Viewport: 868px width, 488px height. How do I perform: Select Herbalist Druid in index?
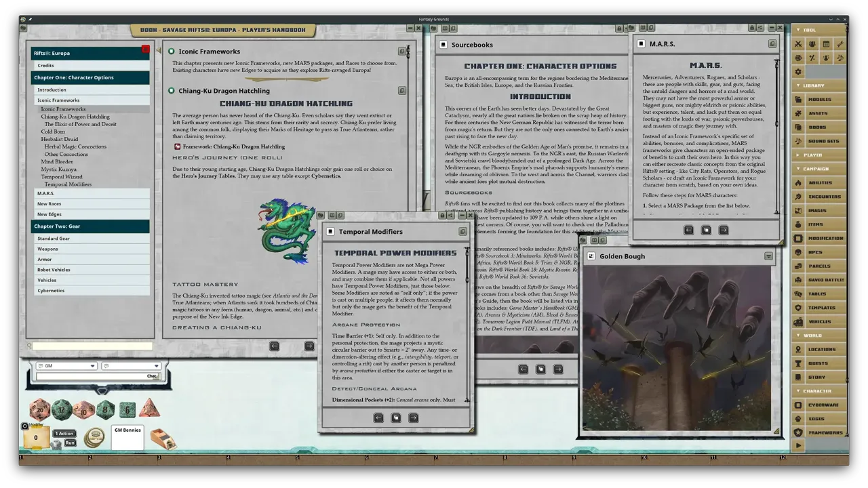58,139
